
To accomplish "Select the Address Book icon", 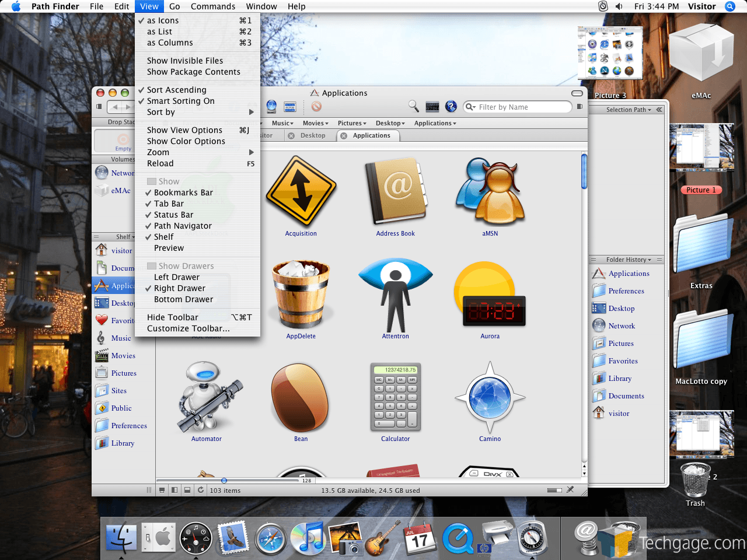I will [x=396, y=191].
